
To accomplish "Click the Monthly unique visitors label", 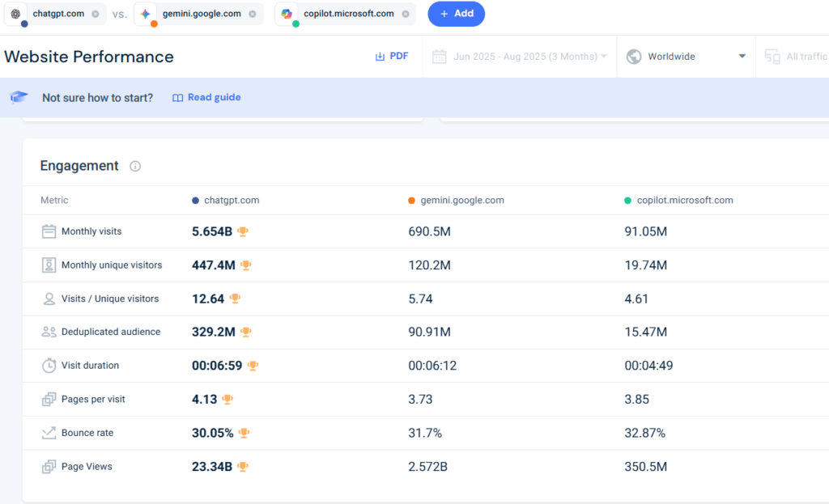I will click(112, 265).
